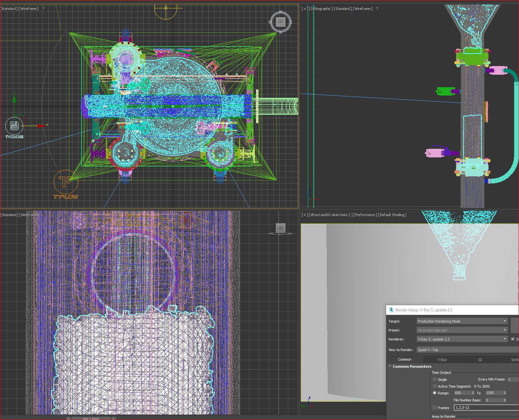Open the Renderer dropdown list
Screen dimensions: 519x420
coord(462,339)
